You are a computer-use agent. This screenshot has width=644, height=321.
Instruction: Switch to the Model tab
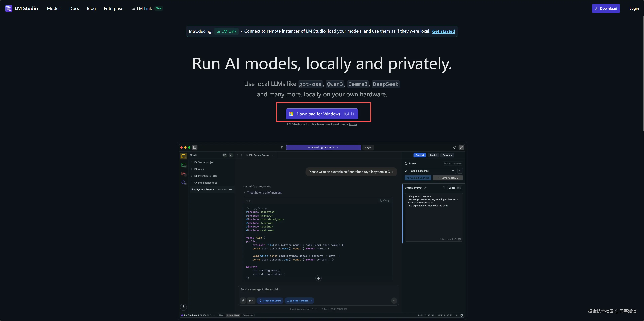(433, 155)
